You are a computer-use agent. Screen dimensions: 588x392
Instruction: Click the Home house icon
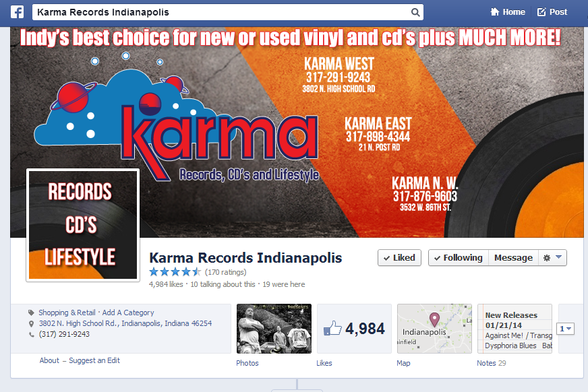[495, 12]
